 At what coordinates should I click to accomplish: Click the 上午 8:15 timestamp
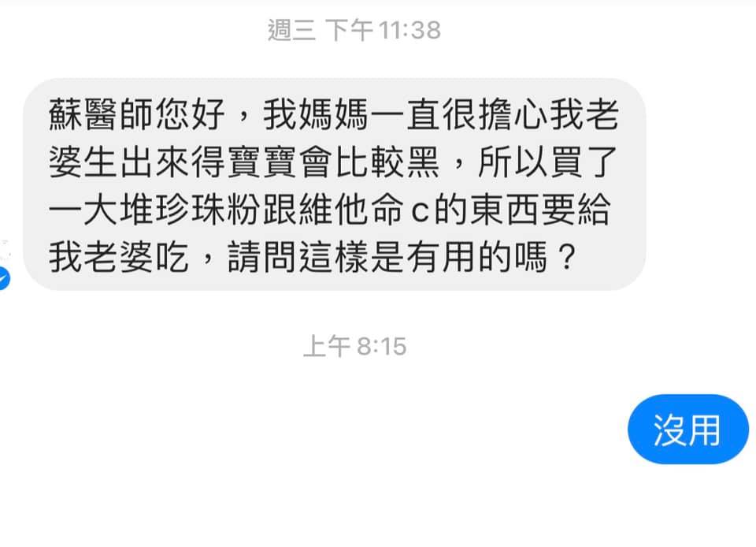[355, 346]
